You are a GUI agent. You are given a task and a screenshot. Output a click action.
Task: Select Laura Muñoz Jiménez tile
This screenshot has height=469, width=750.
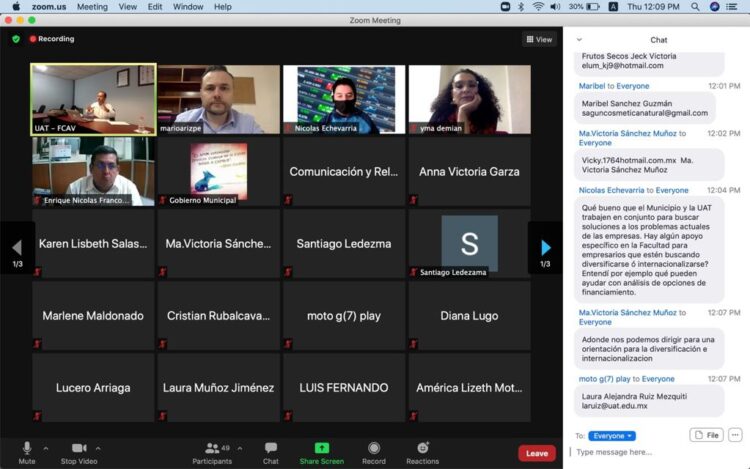click(219, 388)
